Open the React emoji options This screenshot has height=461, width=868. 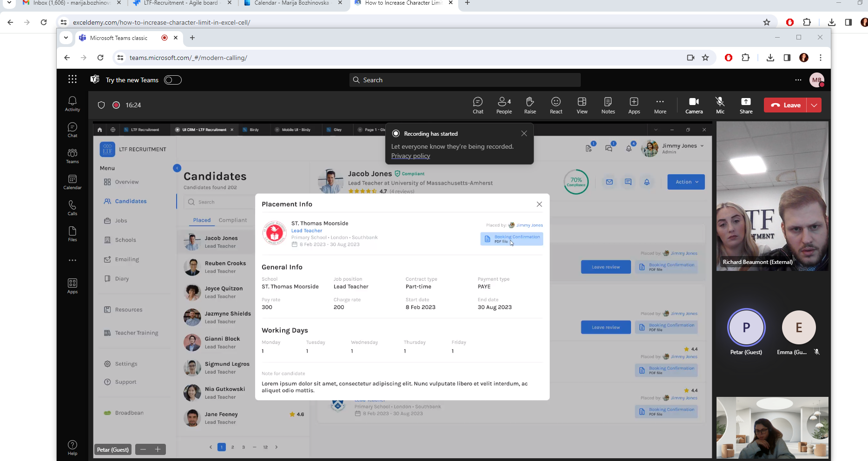tap(556, 105)
